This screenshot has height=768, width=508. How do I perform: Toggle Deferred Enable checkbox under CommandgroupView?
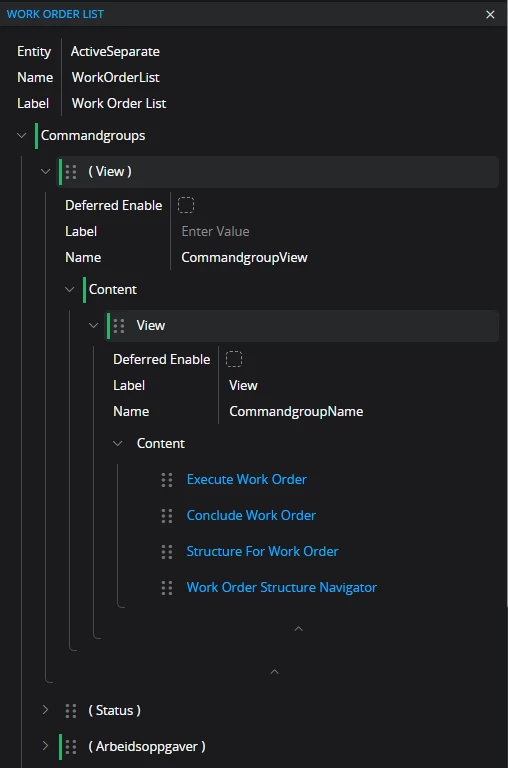coord(186,205)
